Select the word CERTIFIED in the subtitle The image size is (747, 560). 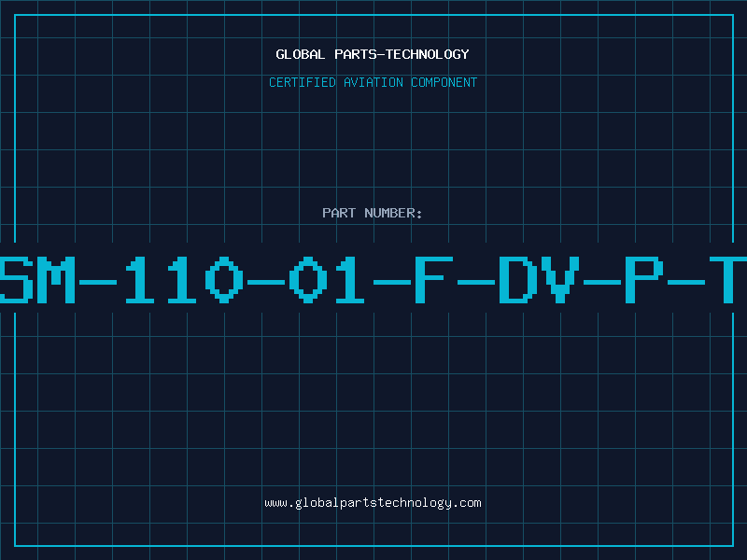point(303,82)
